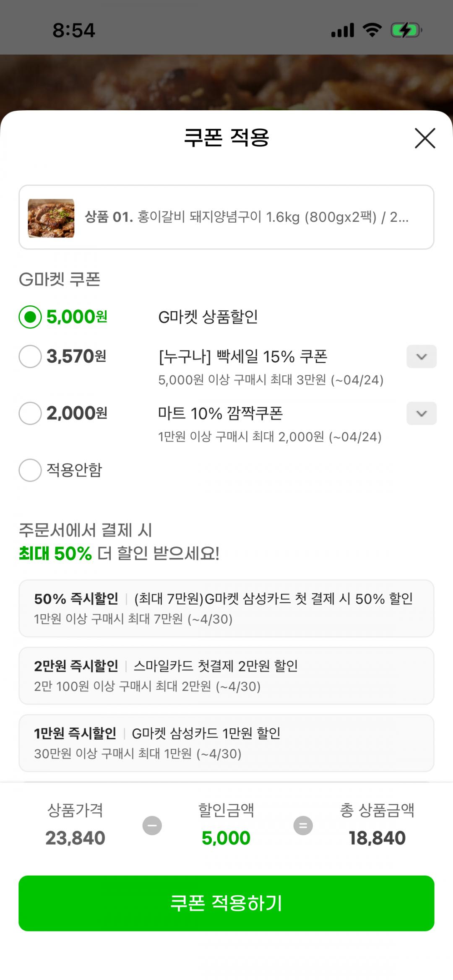
Task: Expand details of 빡세일 15% 쿠폰
Action: tap(421, 356)
